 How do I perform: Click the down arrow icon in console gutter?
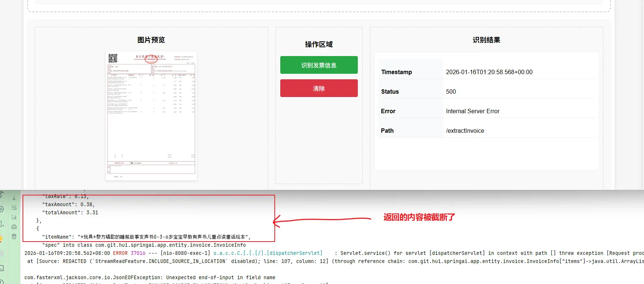coord(14,198)
